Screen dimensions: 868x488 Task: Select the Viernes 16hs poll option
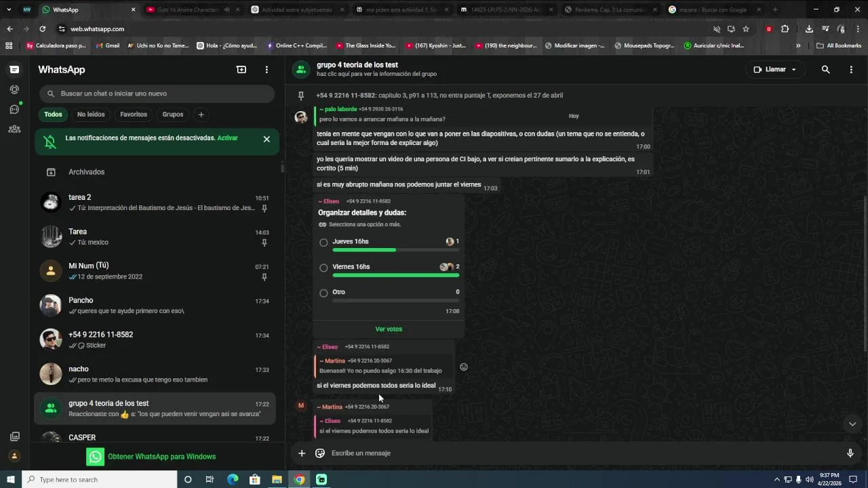323,268
